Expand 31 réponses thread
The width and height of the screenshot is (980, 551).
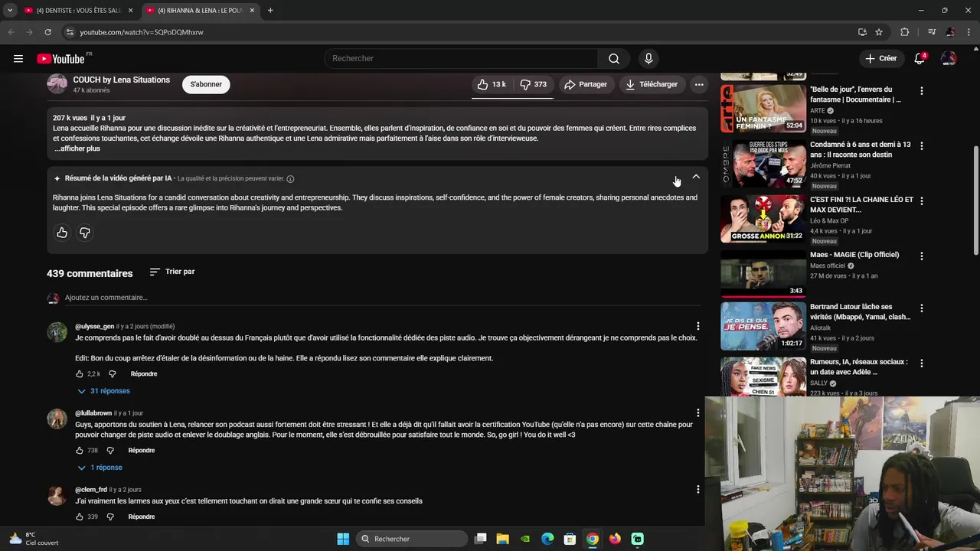pyautogui.click(x=104, y=391)
